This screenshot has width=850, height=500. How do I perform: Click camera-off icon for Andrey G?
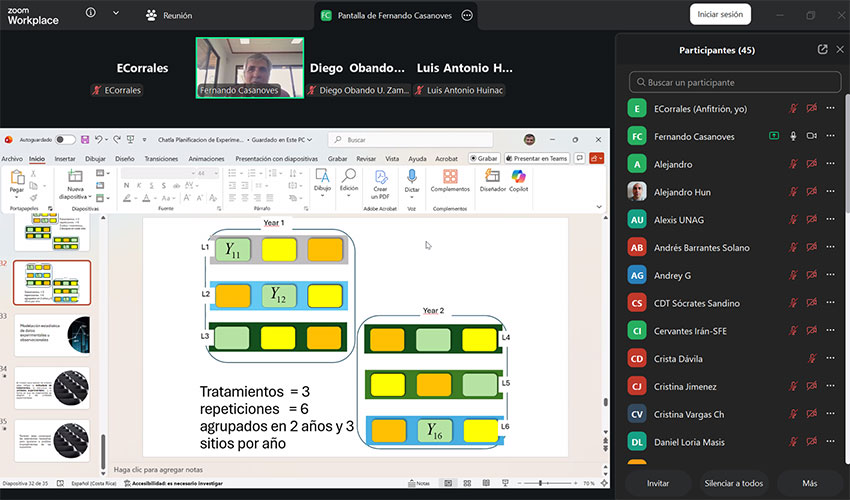pos(811,275)
